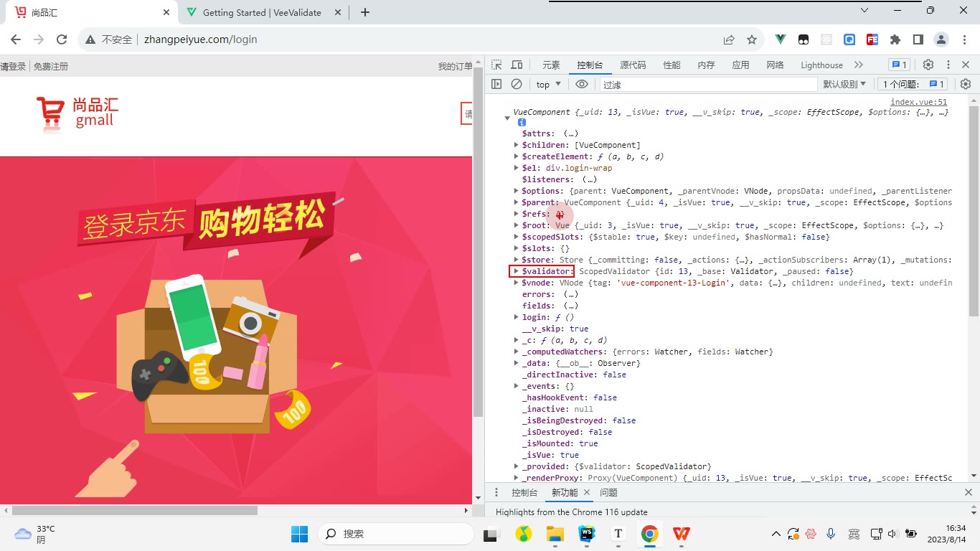
Task: Open the top JavaScript context dropdown
Action: point(548,84)
